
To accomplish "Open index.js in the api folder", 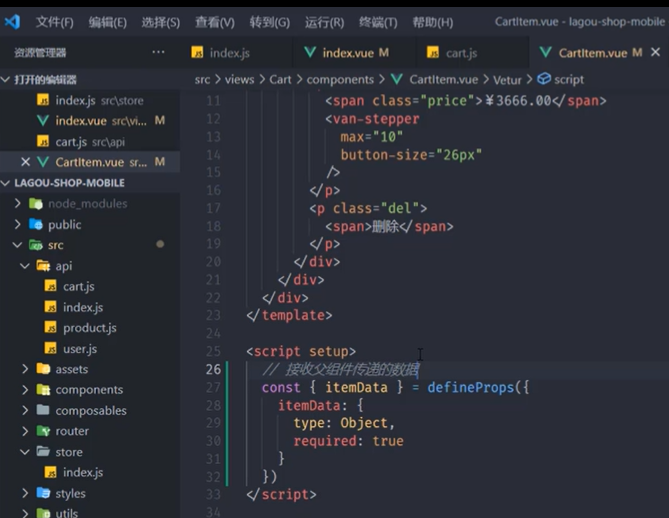I will [83, 307].
